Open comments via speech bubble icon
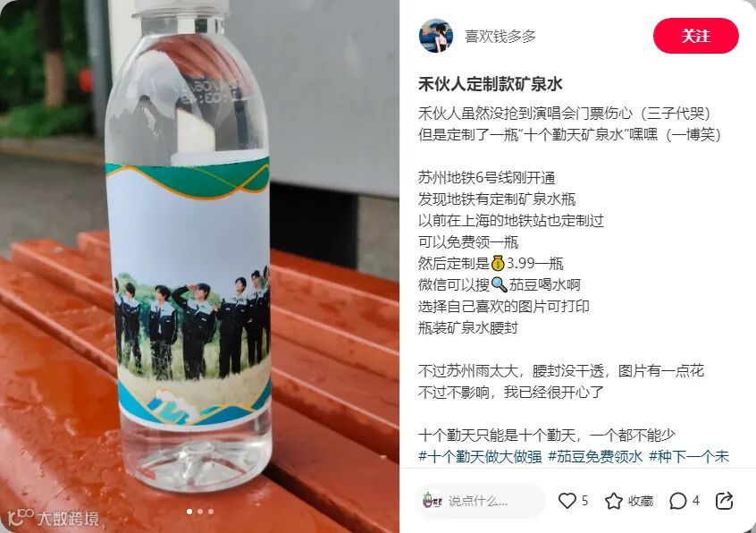This screenshot has height=533, width=756. tap(677, 501)
